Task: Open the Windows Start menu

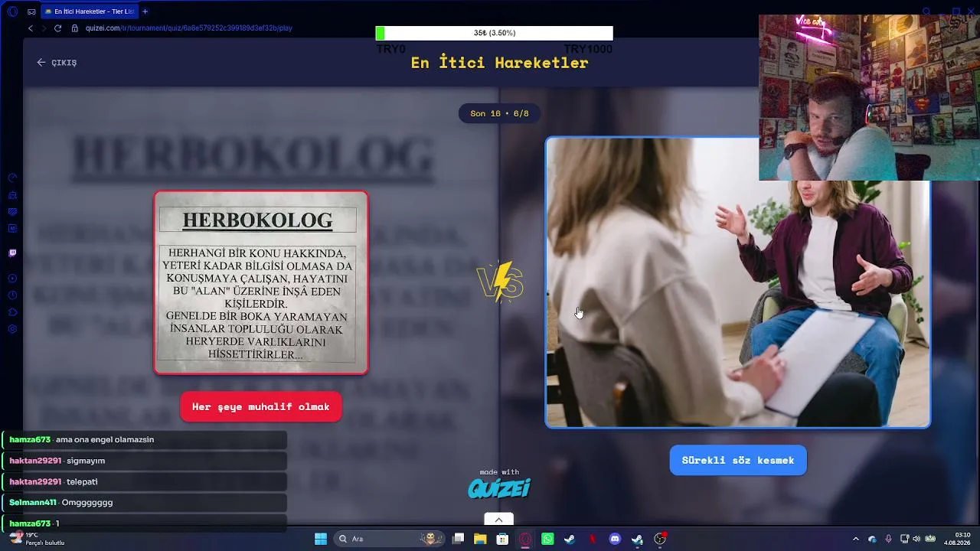Action: [x=321, y=539]
